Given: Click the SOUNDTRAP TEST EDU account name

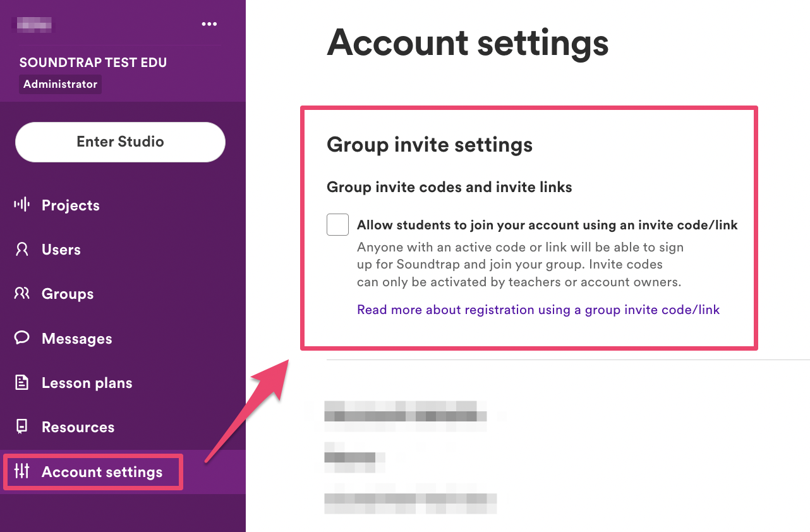Looking at the screenshot, I should 94,63.
